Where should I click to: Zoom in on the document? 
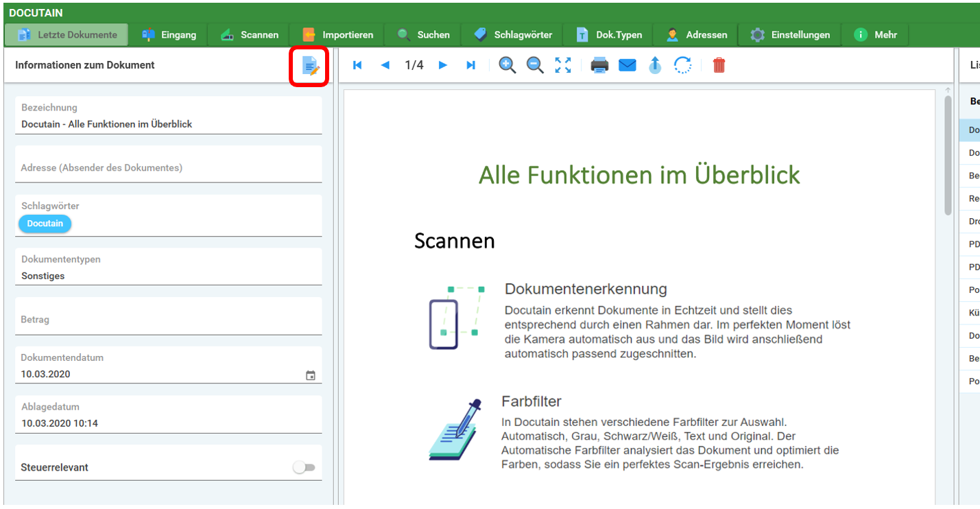507,65
